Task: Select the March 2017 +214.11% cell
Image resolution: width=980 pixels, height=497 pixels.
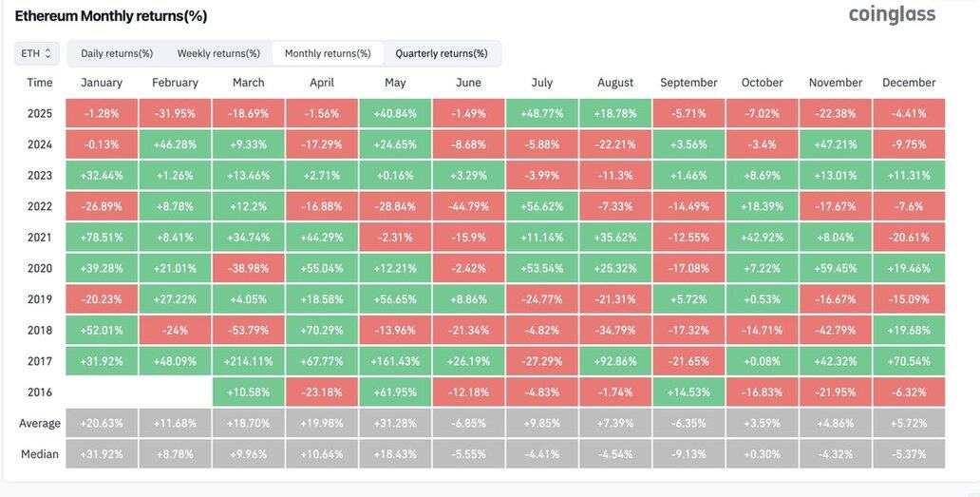Action: [249, 361]
